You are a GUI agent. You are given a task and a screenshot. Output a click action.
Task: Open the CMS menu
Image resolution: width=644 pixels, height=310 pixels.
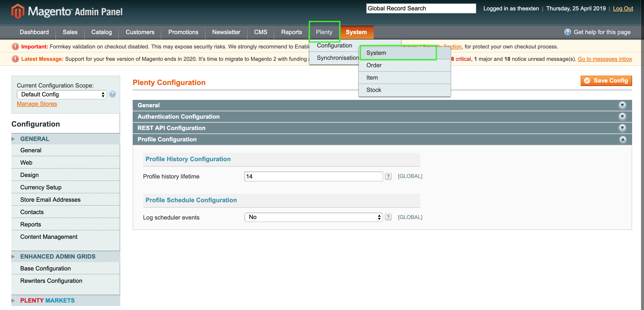[x=261, y=32]
